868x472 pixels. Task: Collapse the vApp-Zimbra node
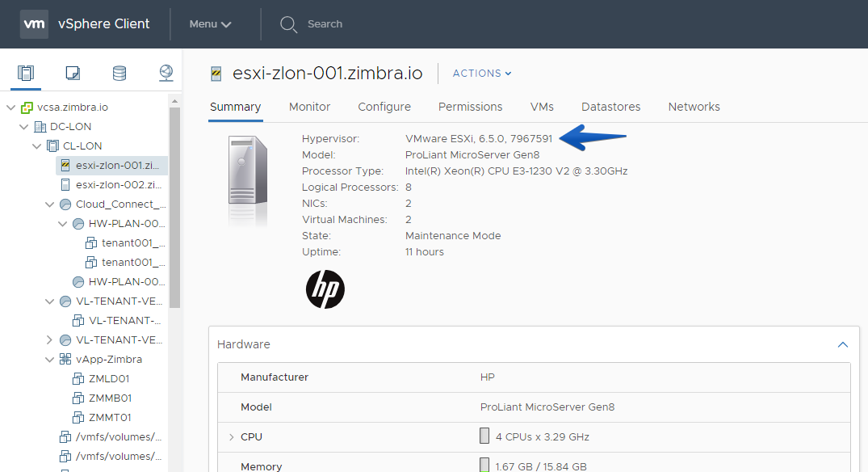50,360
